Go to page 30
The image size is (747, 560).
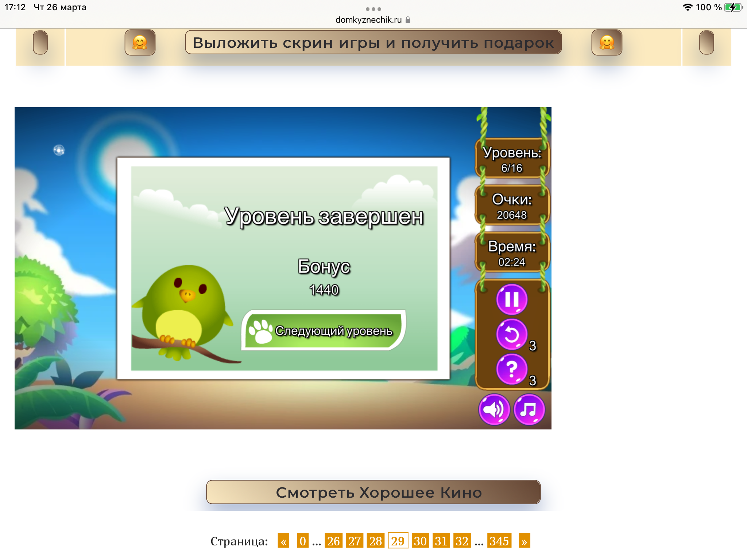click(x=420, y=541)
